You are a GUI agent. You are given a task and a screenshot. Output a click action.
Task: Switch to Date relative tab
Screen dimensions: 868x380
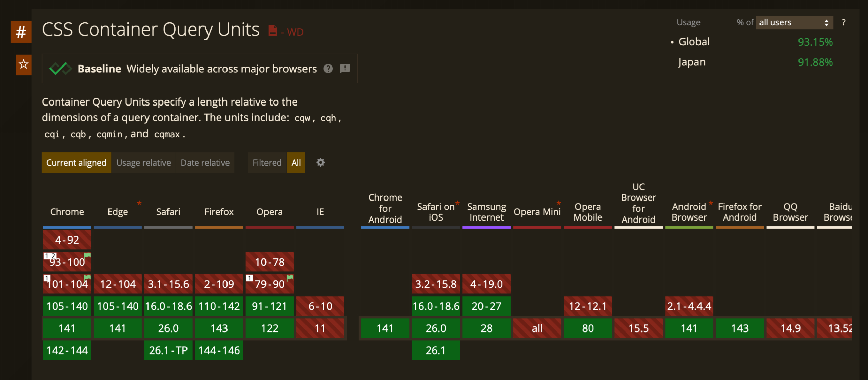coord(205,163)
